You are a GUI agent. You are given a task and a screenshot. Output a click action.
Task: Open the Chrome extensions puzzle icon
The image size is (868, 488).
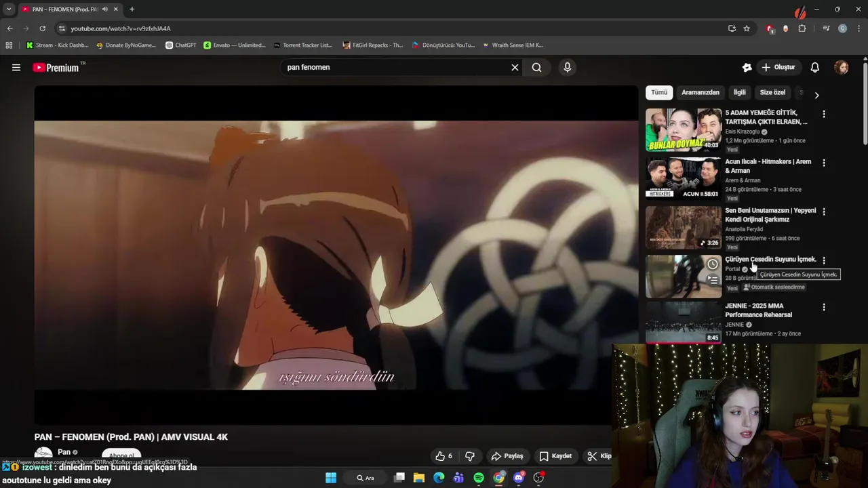point(802,28)
